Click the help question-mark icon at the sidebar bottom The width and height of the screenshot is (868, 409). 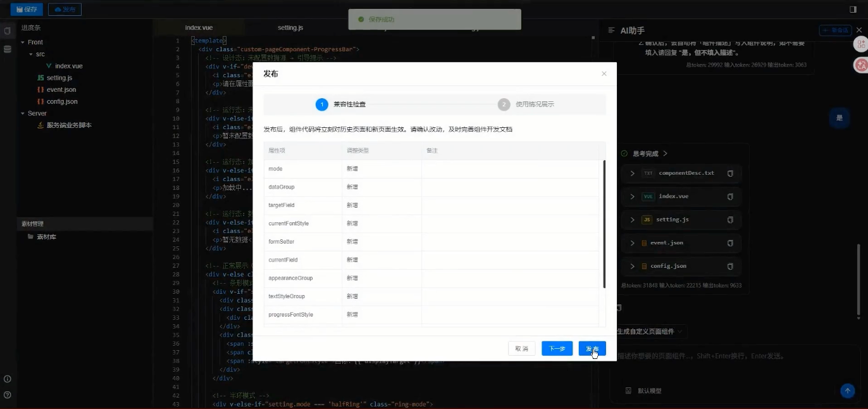click(x=8, y=395)
